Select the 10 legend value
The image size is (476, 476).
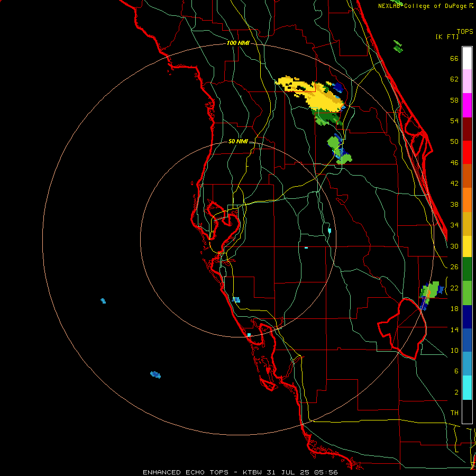(454, 351)
